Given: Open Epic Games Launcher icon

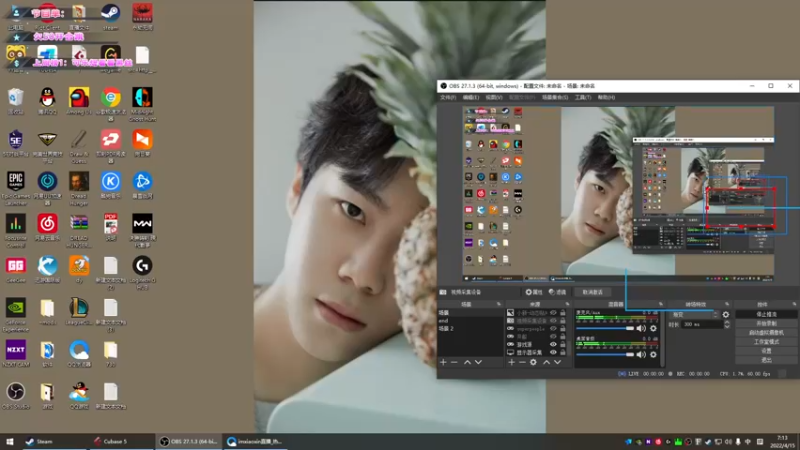Looking at the screenshot, I should tap(16, 188).
